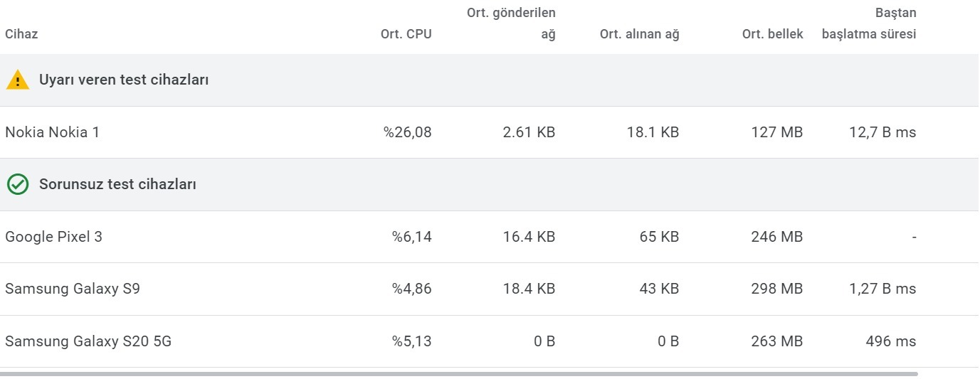
Task: Click the horizontal scrollbar under the table
Action: tap(459, 373)
